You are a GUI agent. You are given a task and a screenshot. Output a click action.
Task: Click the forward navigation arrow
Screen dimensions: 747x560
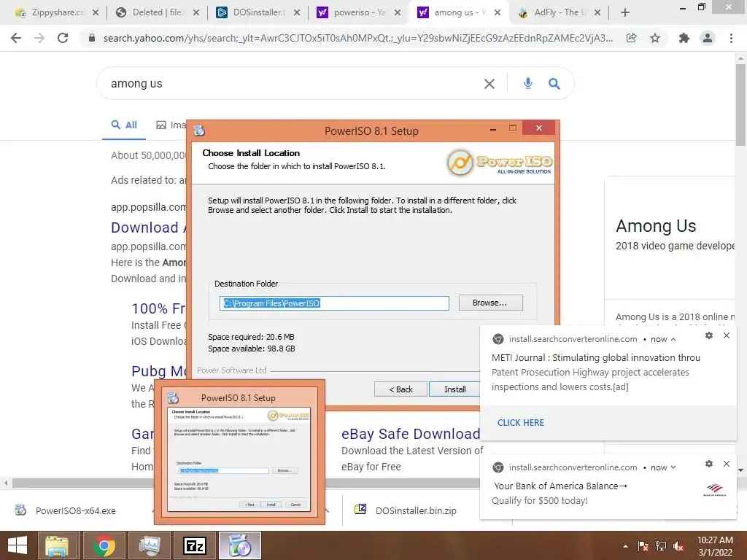39,38
